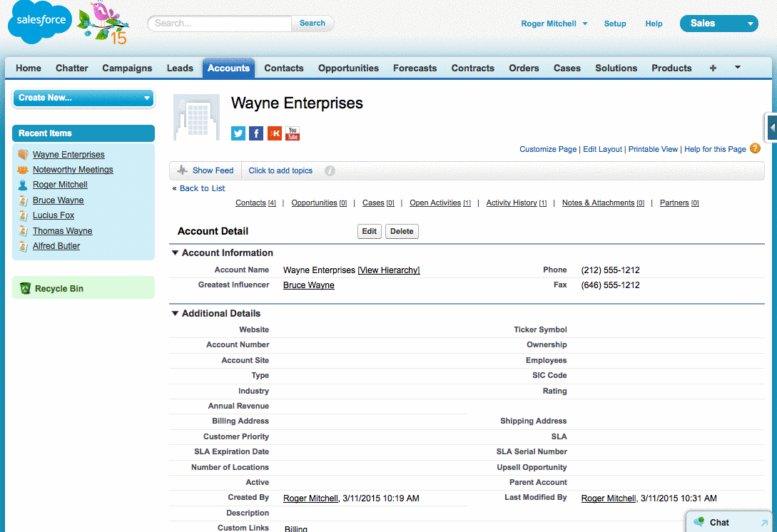Click the Search button
This screenshot has width=777, height=532.
tap(313, 24)
